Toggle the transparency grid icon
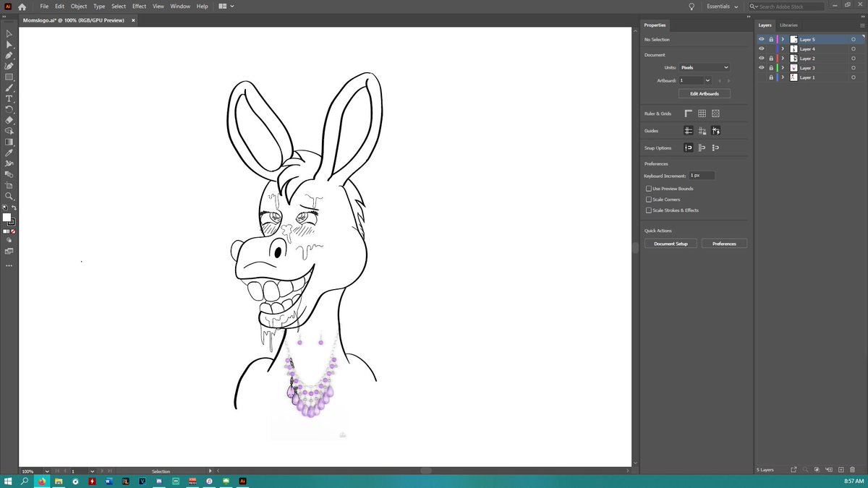 pos(715,114)
